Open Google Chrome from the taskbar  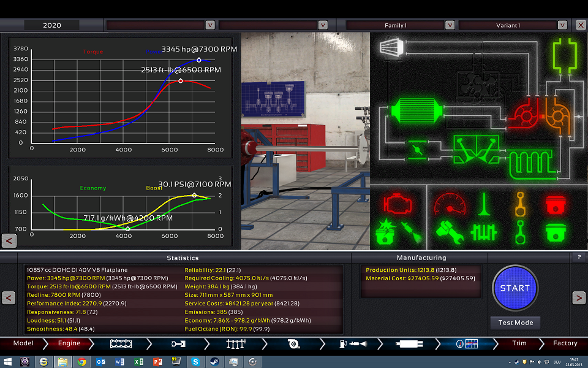[81, 362]
